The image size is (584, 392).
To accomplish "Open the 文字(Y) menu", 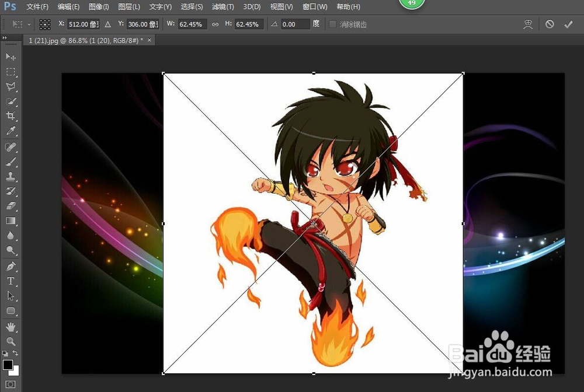I will (161, 6).
